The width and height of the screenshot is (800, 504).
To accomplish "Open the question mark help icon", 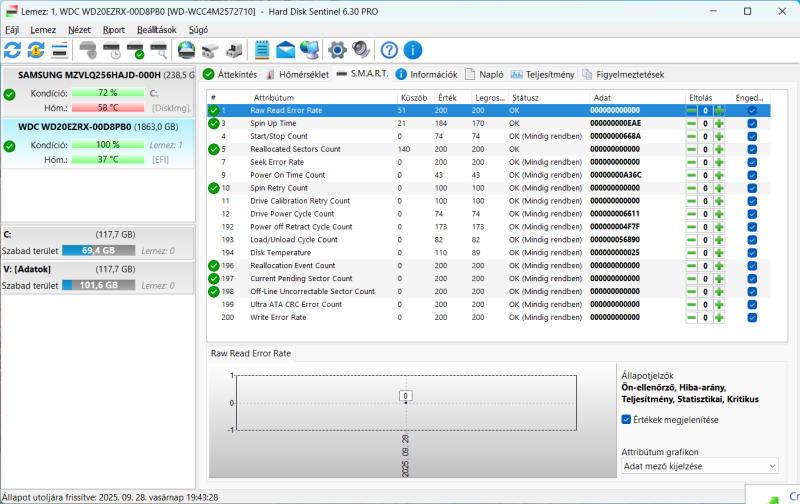I will coord(389,50).
